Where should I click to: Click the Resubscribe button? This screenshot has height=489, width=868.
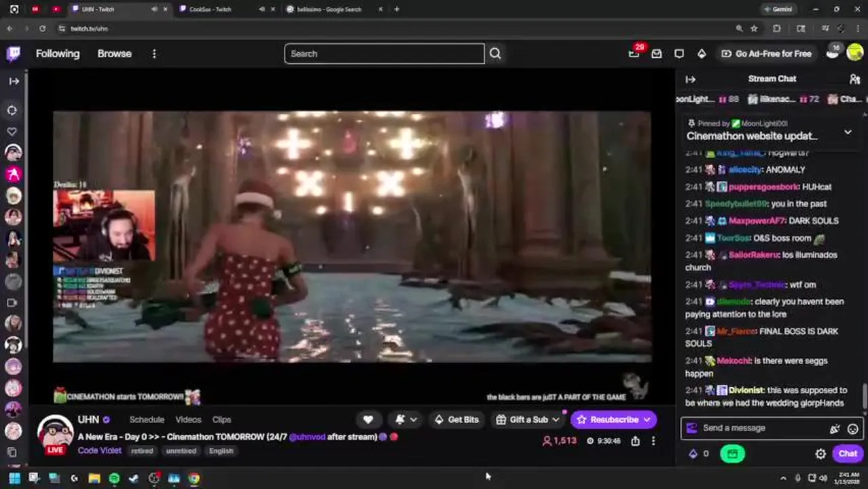[614, 420]
